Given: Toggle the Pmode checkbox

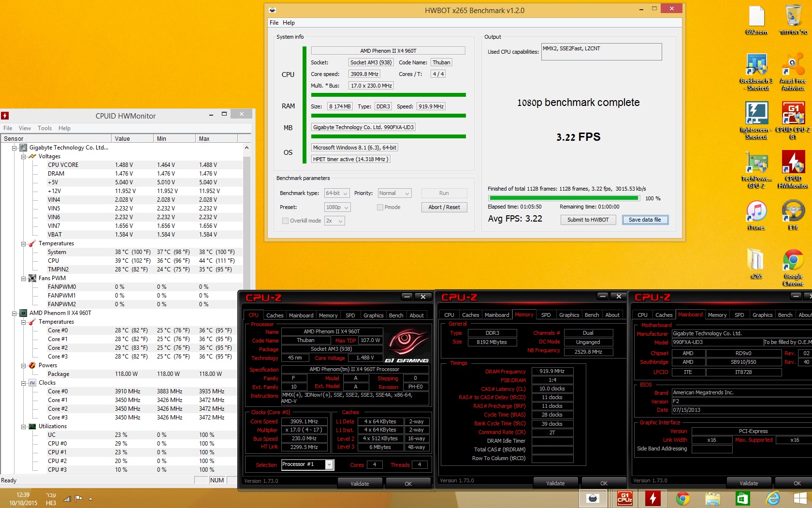Looking at the screenshot, I should tap(380, 207).
